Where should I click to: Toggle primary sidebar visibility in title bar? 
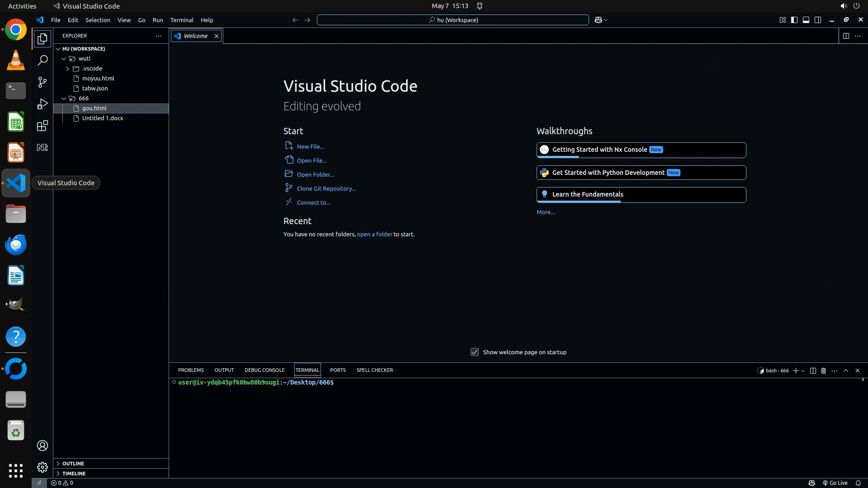point(794,20)
